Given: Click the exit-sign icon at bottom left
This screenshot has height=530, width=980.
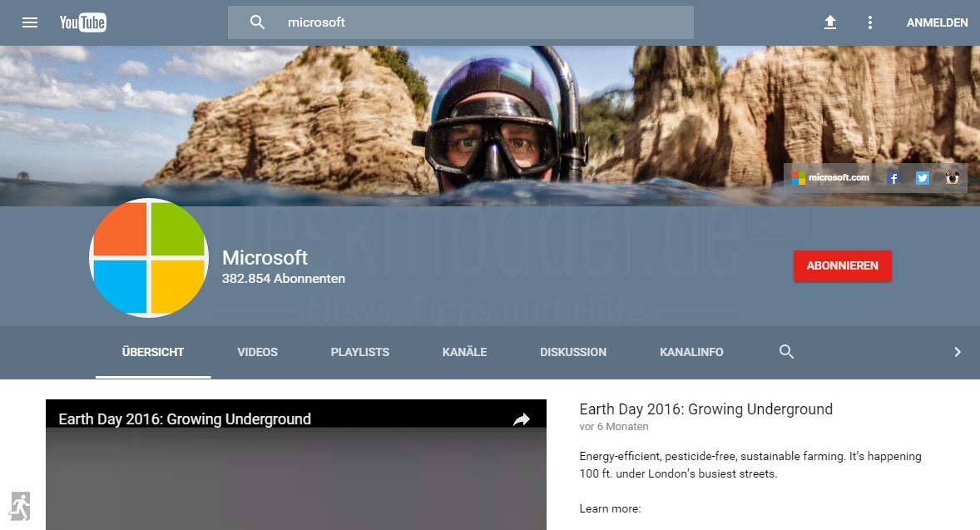Looking at the screenshot, I should pyautogui.click(x=20, y=506).
